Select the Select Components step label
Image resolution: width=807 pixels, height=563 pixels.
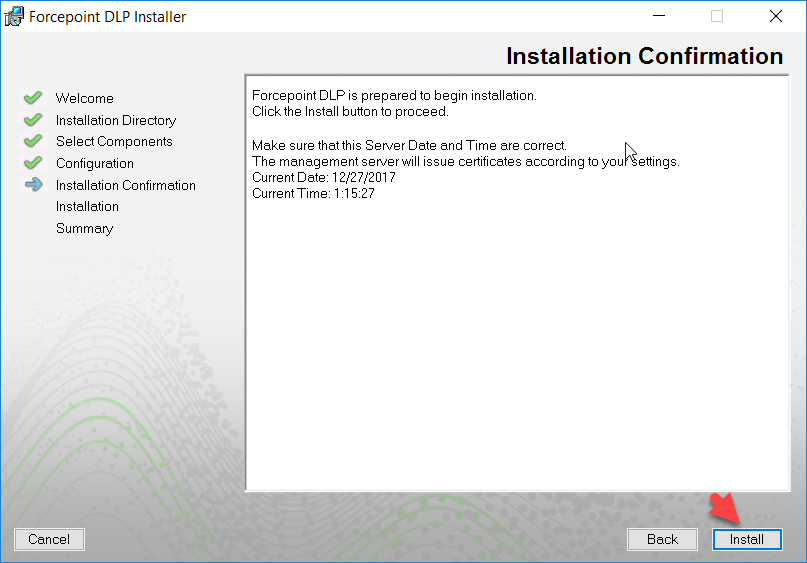pyautogui.click(x=114, y=142)
